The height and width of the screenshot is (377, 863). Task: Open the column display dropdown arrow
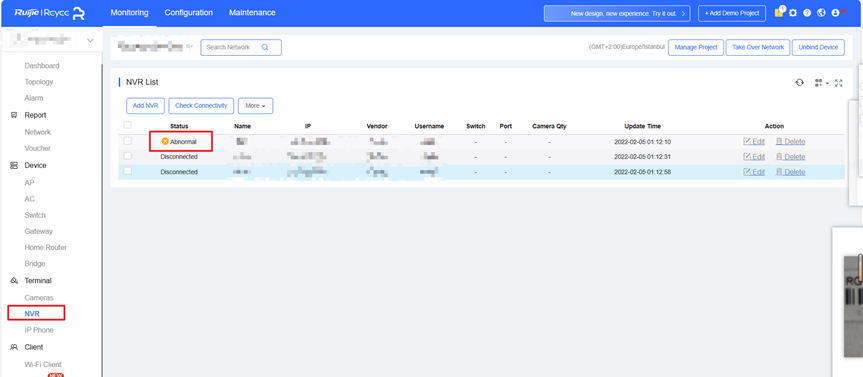pos(827,84)
